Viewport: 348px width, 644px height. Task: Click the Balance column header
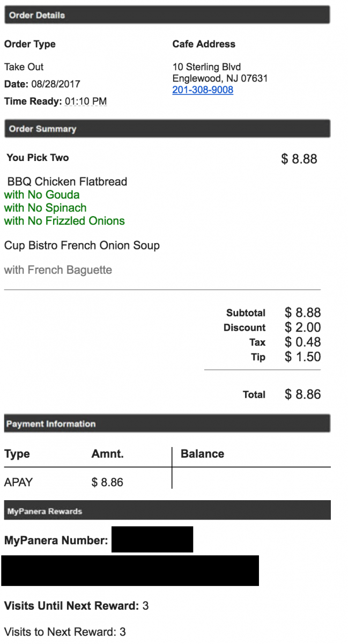point(202,453)
